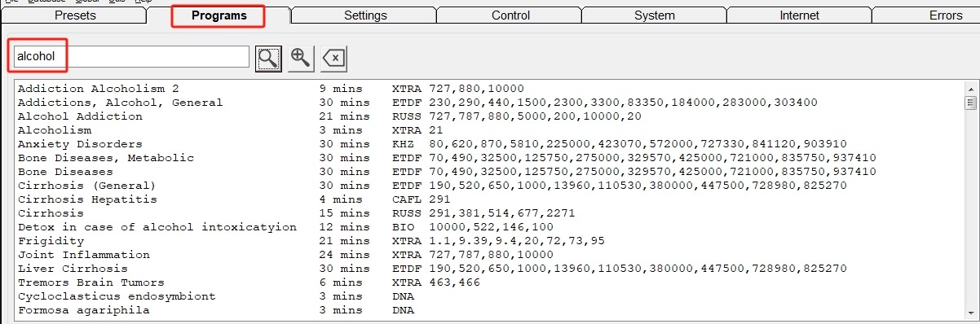Viewport: 980px width, 324px height.
Task: Select Bone Diseases, Metabolic row
Action: coord(489,158)
